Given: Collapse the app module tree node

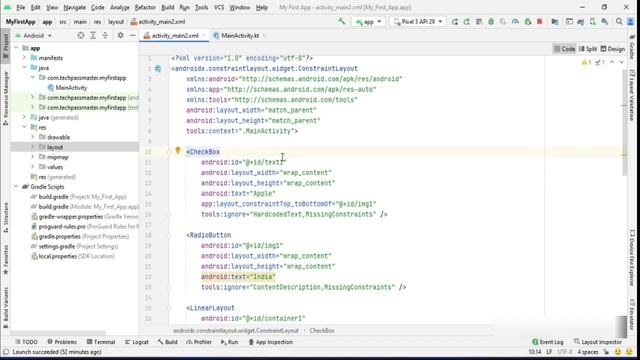Looking at the screenshot, I should (16, 48).
